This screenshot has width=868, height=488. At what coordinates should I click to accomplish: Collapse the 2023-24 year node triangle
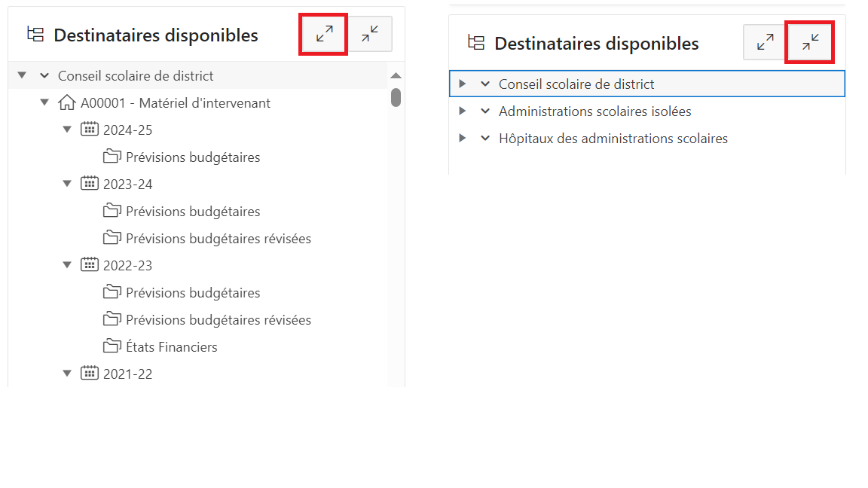pos(67,185)
